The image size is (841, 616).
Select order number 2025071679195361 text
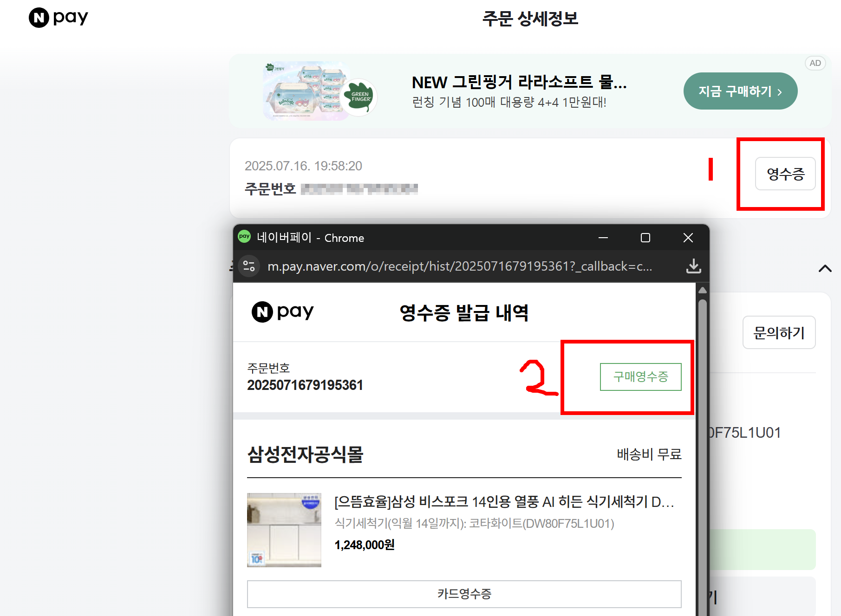305,385
